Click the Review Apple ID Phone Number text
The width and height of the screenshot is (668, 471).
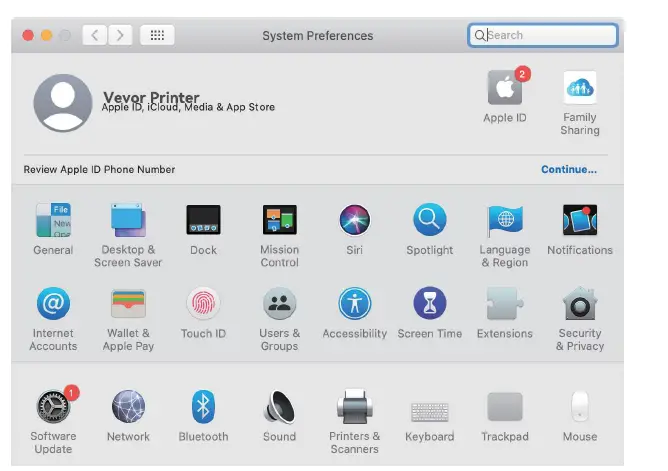99,169
